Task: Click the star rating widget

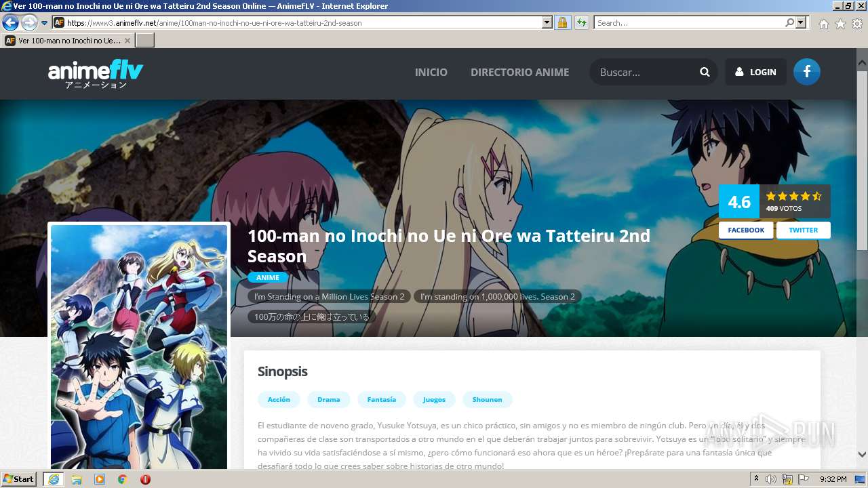Action: 793,196
